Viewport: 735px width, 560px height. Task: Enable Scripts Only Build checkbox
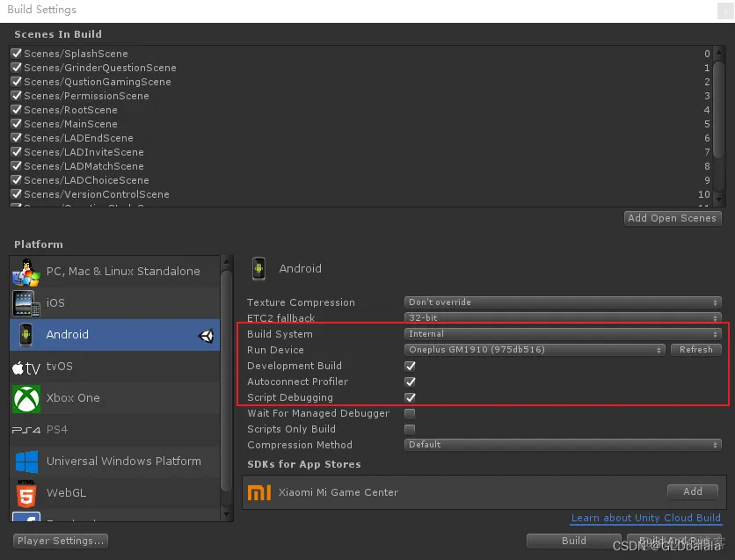pos(410,429)
